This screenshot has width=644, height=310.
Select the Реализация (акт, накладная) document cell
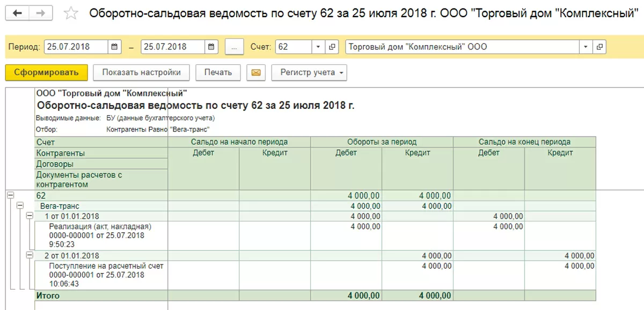pyautogui.click(x=101, y=236)
